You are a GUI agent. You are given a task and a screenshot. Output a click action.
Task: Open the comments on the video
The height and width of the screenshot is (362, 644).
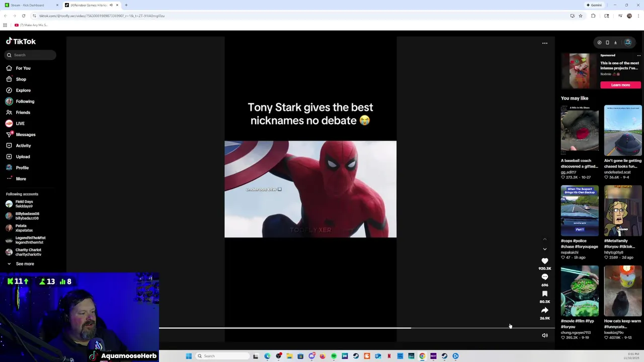(544, 277)
